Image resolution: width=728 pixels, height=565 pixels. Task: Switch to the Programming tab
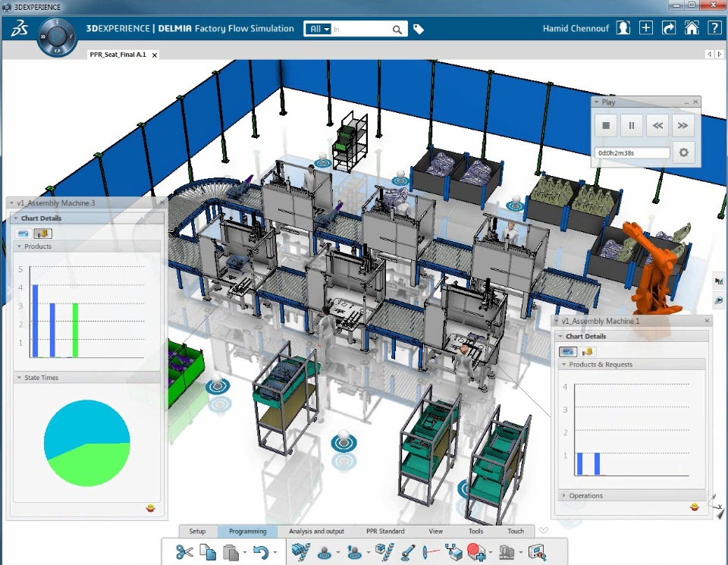point(247,531)
